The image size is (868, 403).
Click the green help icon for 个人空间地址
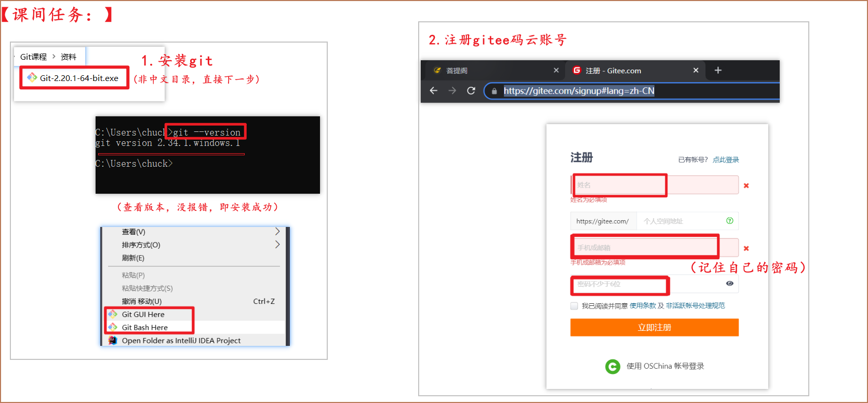pos(730,221)
